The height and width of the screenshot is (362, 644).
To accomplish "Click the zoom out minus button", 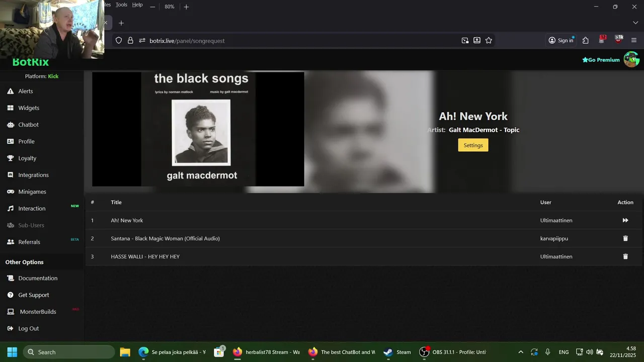I will point(152,7).
